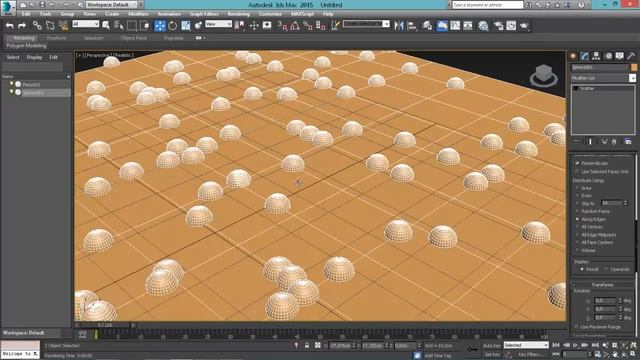Open the Tools menu
640x360 pixels.
(x=45, y=14)
